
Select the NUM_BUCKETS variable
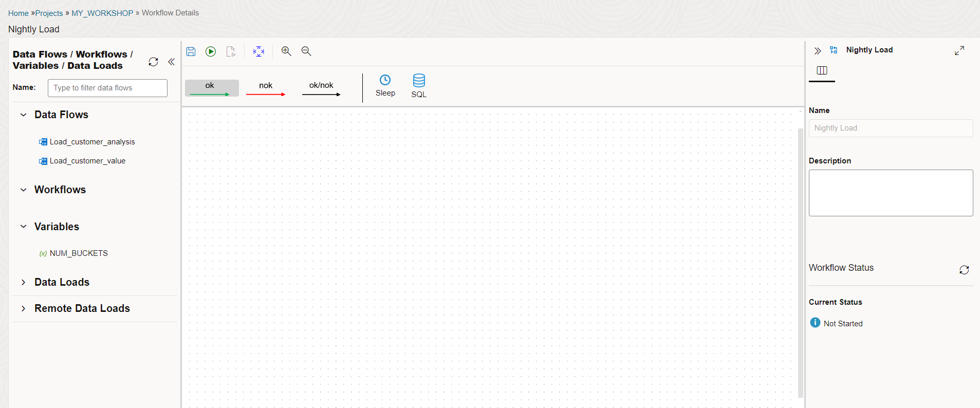[x=79, y=253]
